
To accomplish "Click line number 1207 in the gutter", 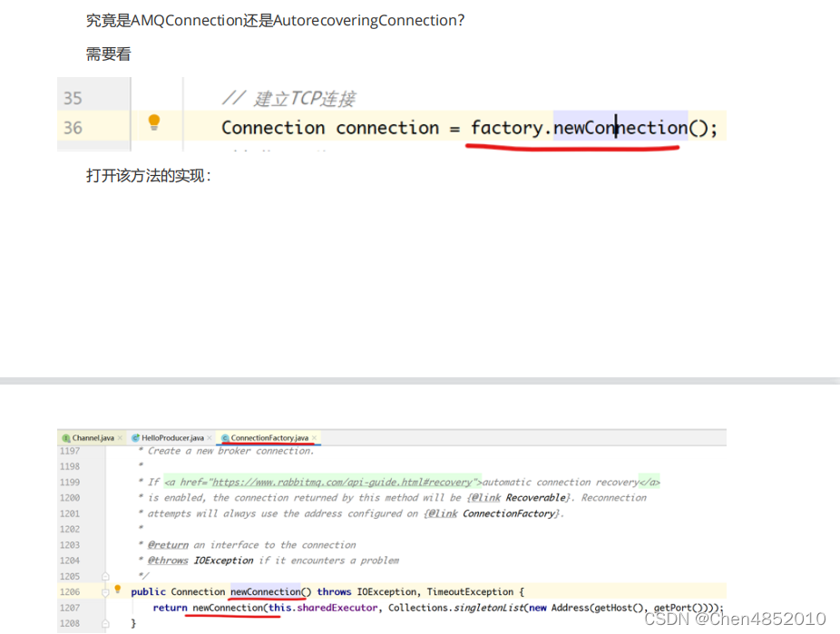I will click(x=70, y=608).
